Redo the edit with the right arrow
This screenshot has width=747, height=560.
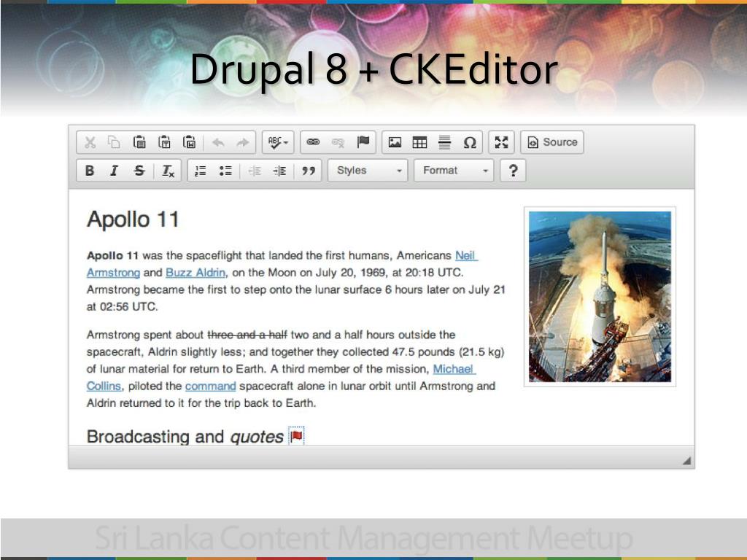(x=243, y=142)
